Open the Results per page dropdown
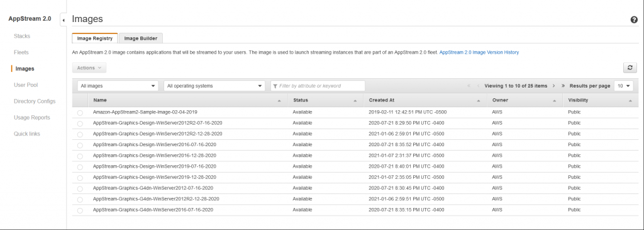The height and width of the screenshot is (230, 644). pos(623,86)
